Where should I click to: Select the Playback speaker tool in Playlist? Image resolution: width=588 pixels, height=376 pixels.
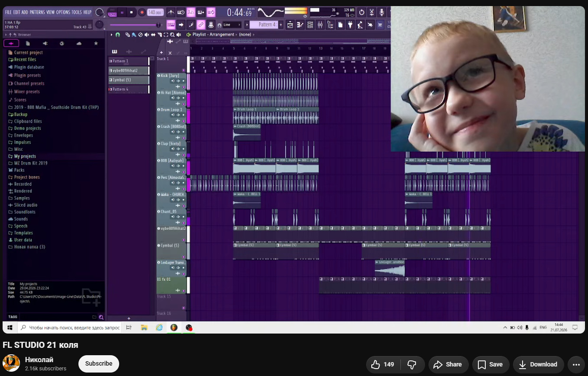179,35
